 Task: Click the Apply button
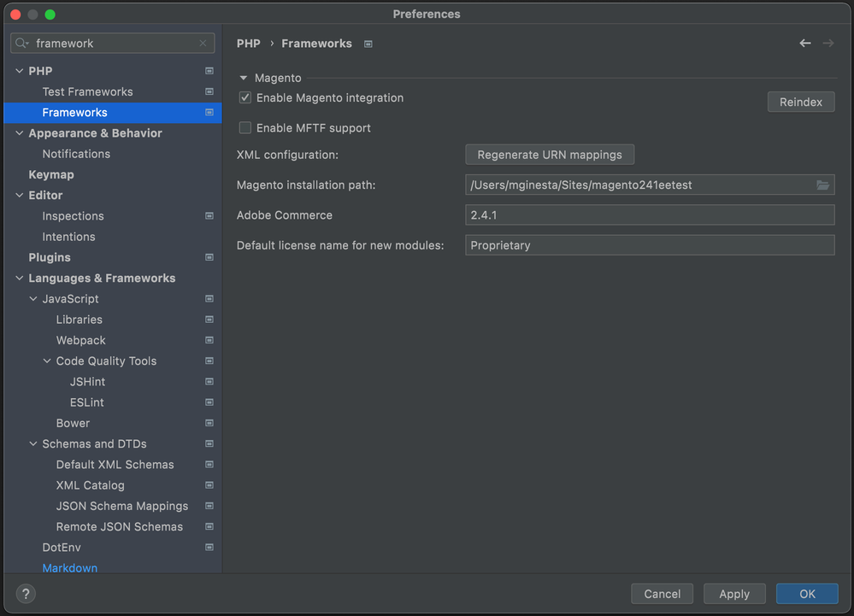[x=733, y=594]
